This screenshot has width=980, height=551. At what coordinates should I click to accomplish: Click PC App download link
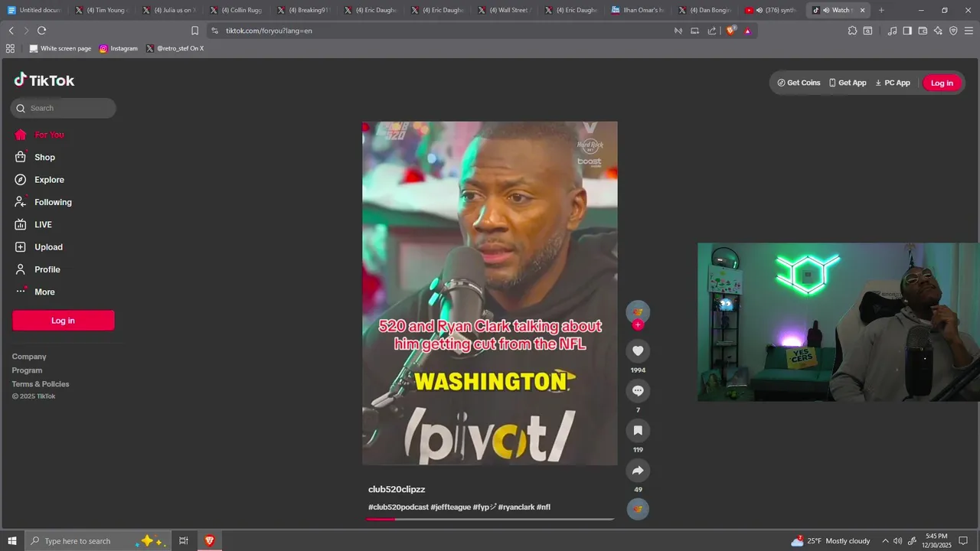pyautogui.click(x=893, y=83)
